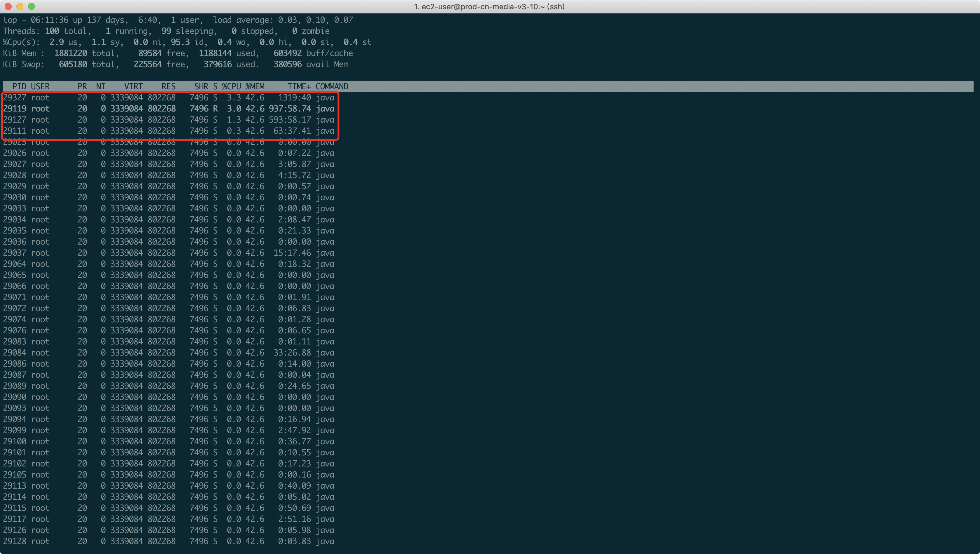Click PID 29111 thread row

pyautogui.click(x=15, y=130)
